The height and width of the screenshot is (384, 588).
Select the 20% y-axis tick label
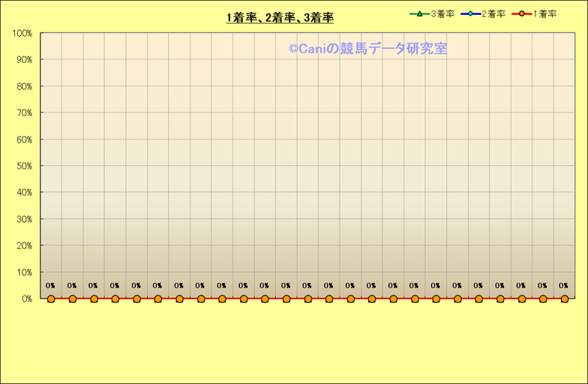click(23, 246)
